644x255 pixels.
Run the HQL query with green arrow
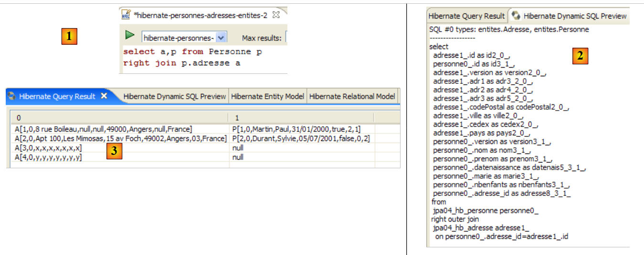click(x=129, y=35)
